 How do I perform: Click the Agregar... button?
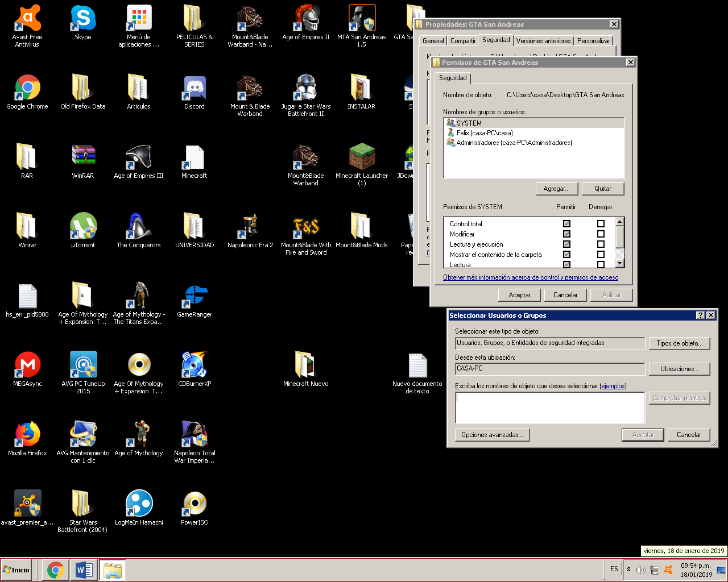tap(557, 189)
